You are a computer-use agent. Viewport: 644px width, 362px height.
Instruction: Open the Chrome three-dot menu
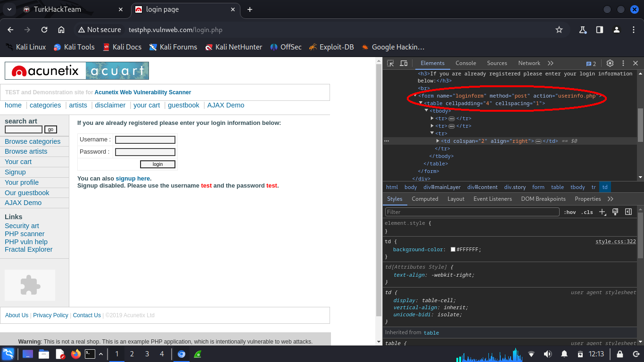click(633, 30)
